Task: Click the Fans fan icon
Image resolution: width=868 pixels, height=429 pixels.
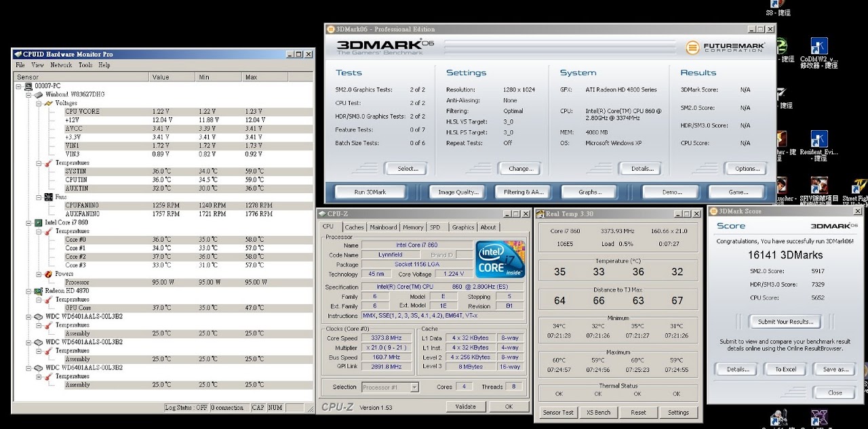Action: pos(48,197)
